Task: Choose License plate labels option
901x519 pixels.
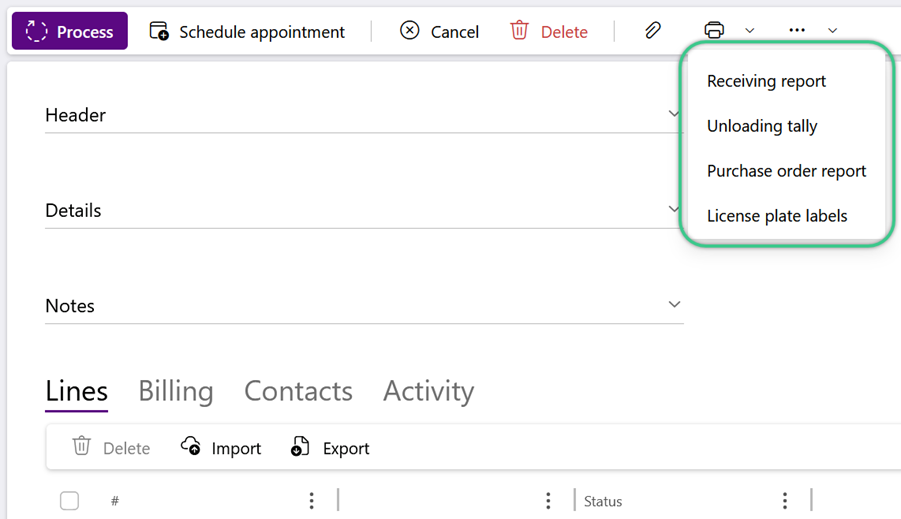Action: [777, 216]
